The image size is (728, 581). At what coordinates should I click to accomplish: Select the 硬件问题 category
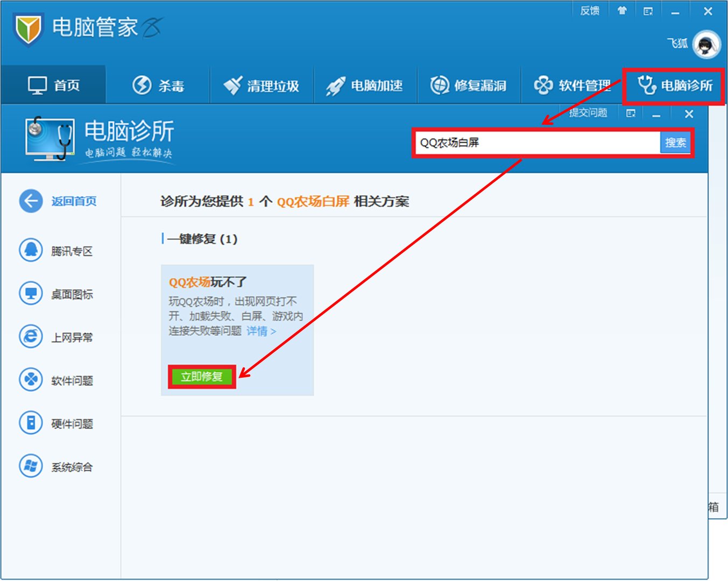tap(56, 423)
